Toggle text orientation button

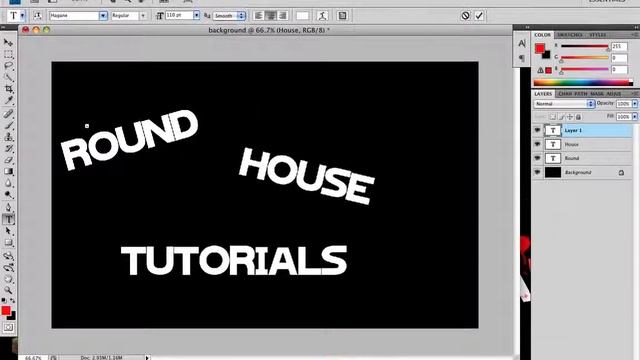pos(38,16)
